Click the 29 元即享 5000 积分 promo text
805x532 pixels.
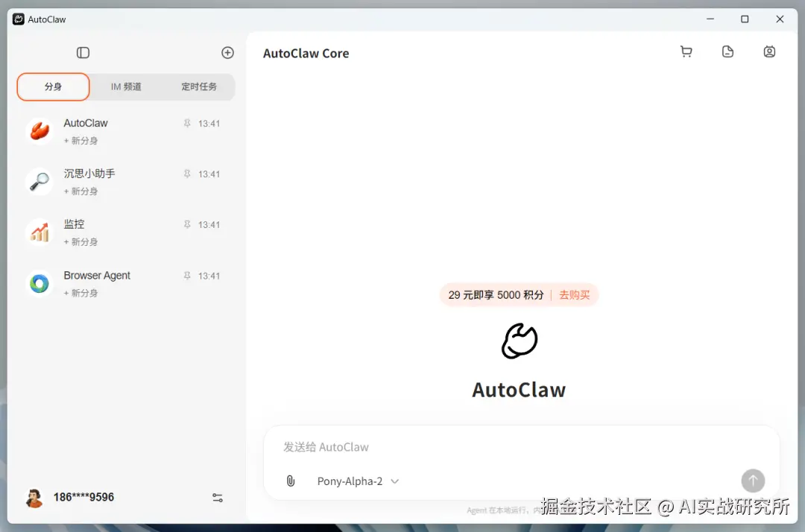496,295
